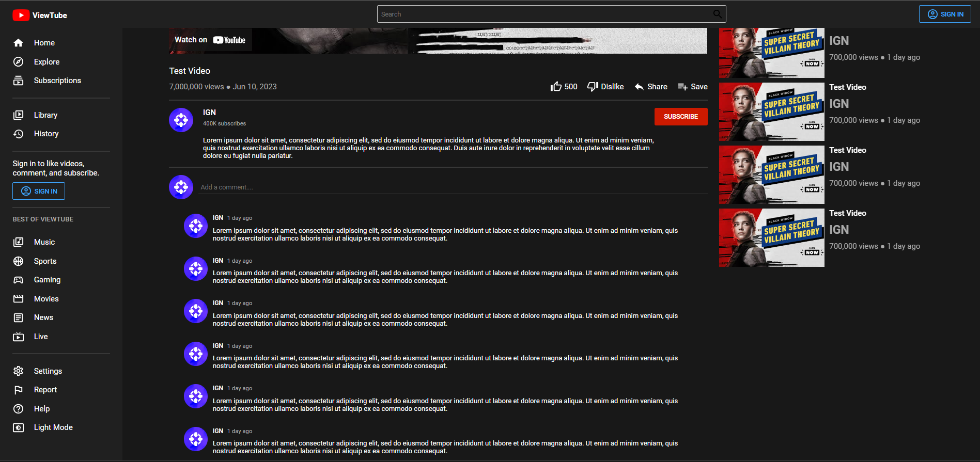Click the main Test Video title

(190, 71)
